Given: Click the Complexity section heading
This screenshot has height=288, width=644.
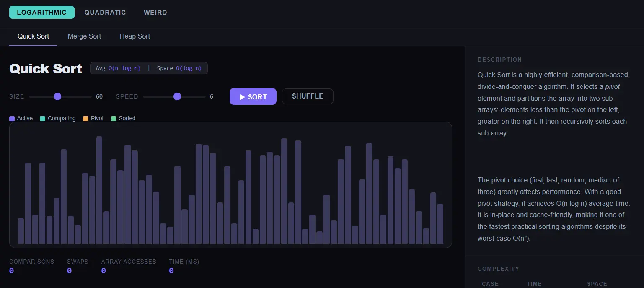Looking at the screenshot, I should [x=499, y=269].
